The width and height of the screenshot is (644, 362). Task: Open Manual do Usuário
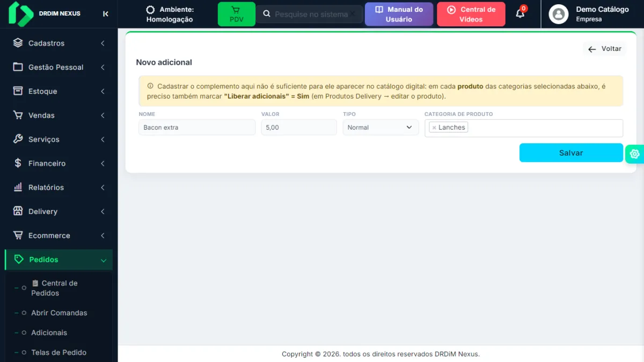pyautogui.click(x=399, y=14)
